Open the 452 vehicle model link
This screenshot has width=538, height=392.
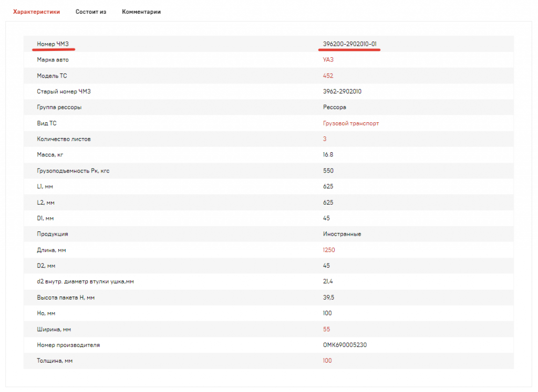point(328,76)
